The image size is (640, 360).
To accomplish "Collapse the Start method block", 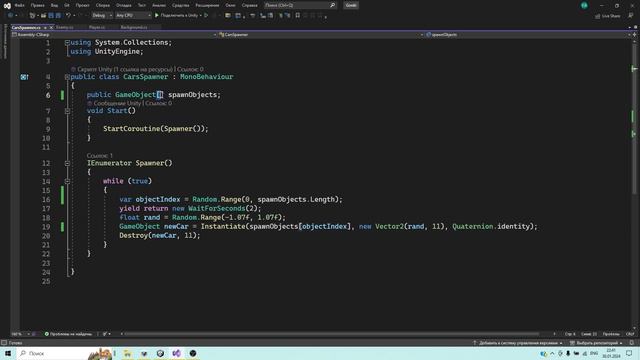I will click(67, 111).
